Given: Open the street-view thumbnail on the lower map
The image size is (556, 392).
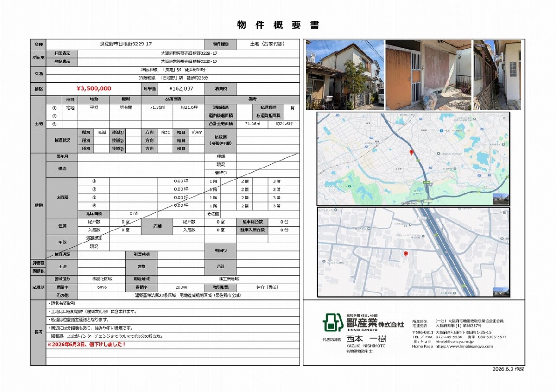Looking at the screenshot, I should click(500, 292).
